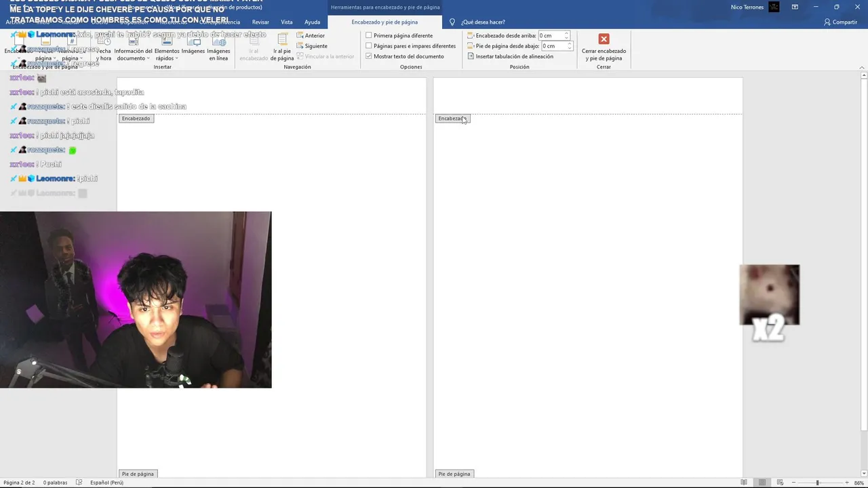Open Elementos rápidos gallery
Viewport: 868px width, 488px height.
[167, 47]
